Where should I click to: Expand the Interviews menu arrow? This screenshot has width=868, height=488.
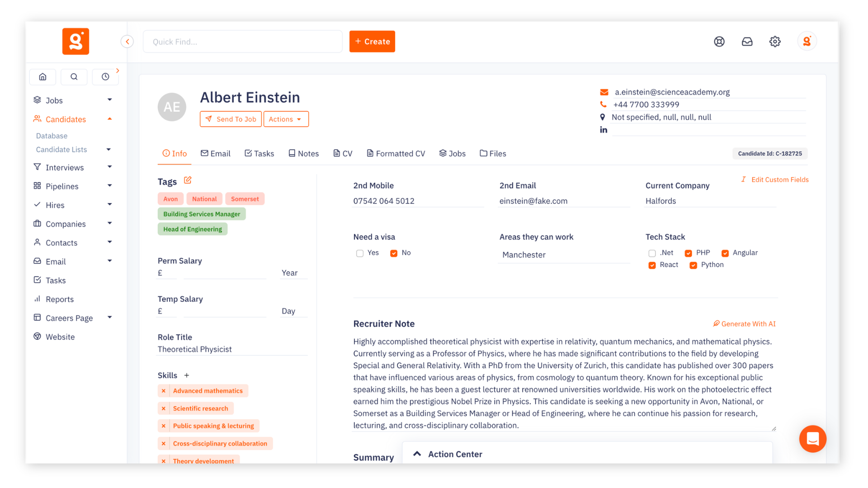(109, 167)
